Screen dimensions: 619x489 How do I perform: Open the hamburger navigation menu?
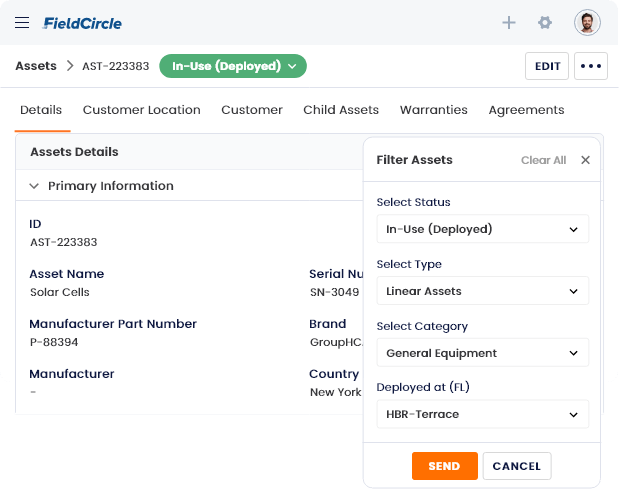click(22, 22)
